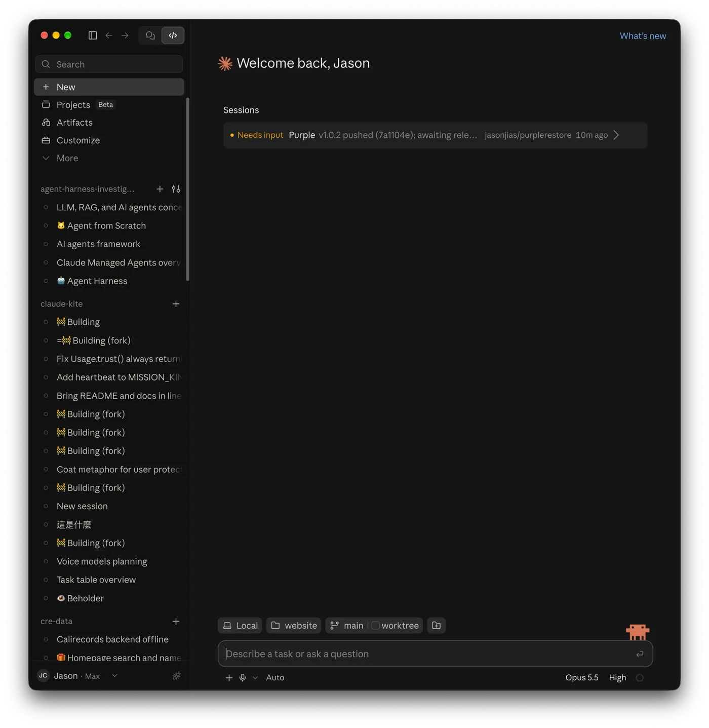Viewport: 709px width, 728px height.
Task: Go forward with the right arrow
Action: (125, 35)
